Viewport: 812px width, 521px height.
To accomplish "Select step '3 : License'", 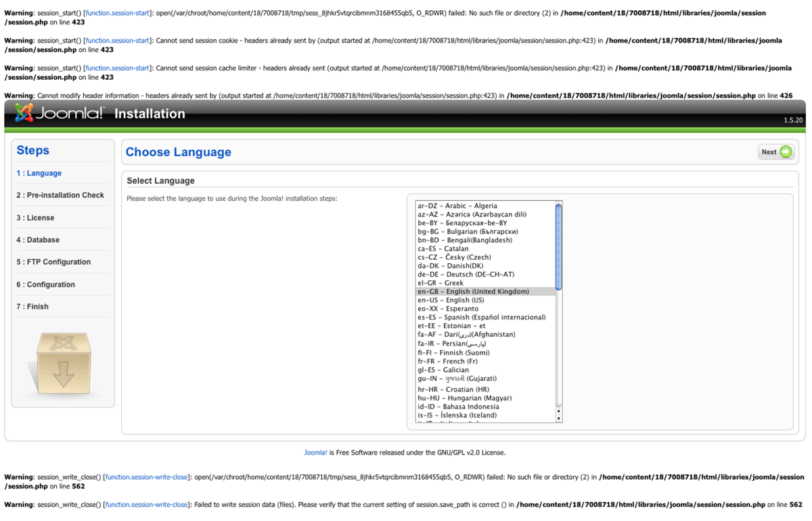I will [35, 218].
